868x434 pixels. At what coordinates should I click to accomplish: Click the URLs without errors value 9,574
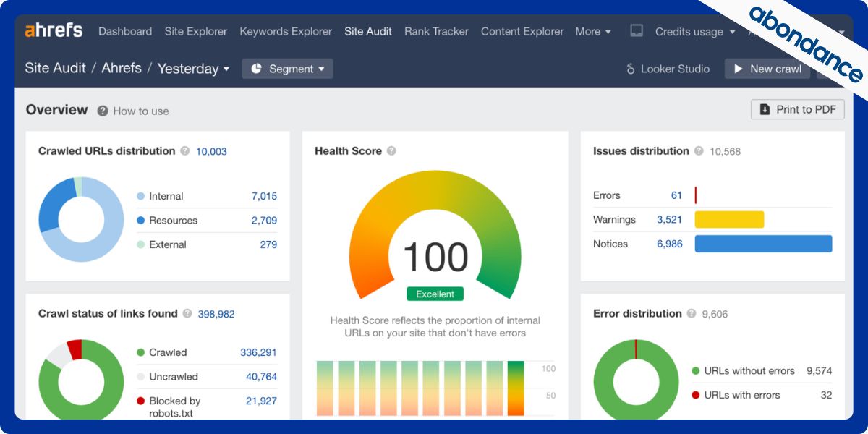point(819,371)
